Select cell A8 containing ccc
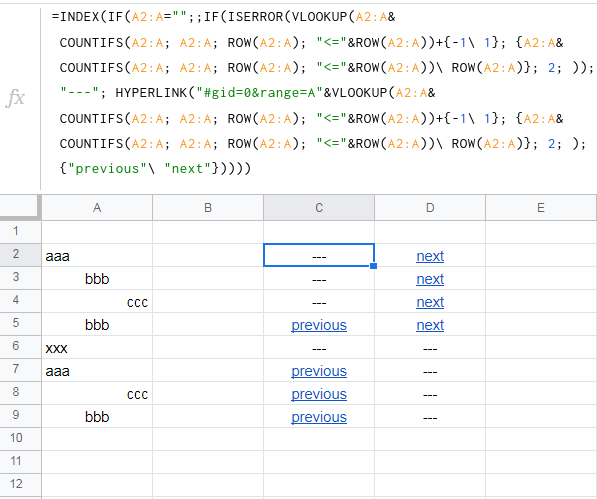Image resolution: width=597 pixels, height=499 pixels. coord(97,393)
